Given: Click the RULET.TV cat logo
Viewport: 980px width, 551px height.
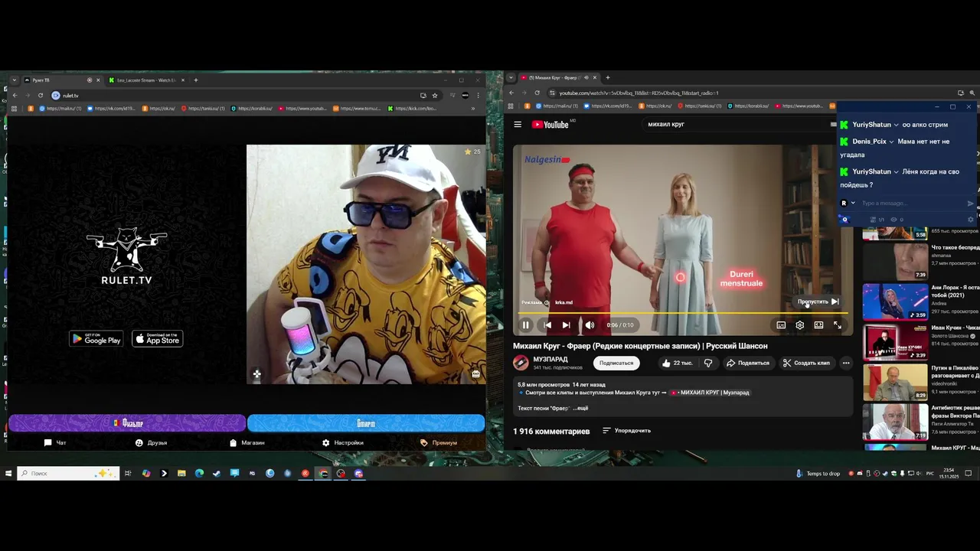Looking at the screenshot, I should [x=127, y=256].
